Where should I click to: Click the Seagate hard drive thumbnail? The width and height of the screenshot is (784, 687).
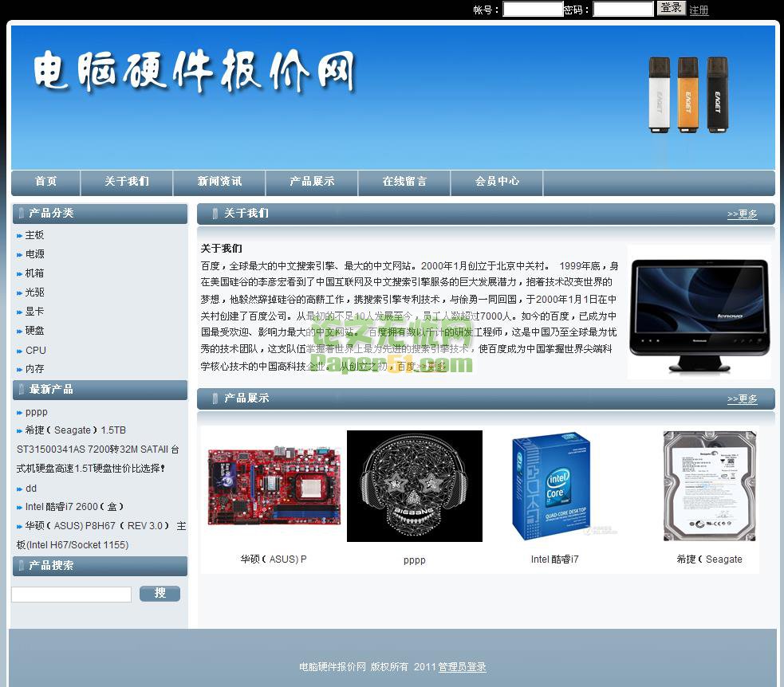[x=710, y=486]
